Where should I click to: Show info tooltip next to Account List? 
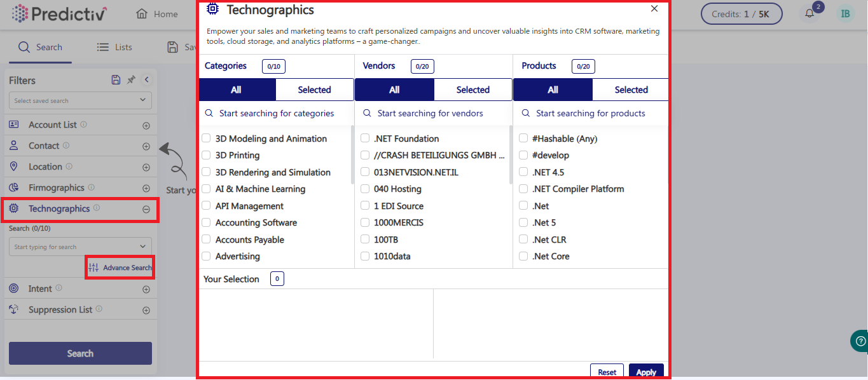(x=84, y=125)
